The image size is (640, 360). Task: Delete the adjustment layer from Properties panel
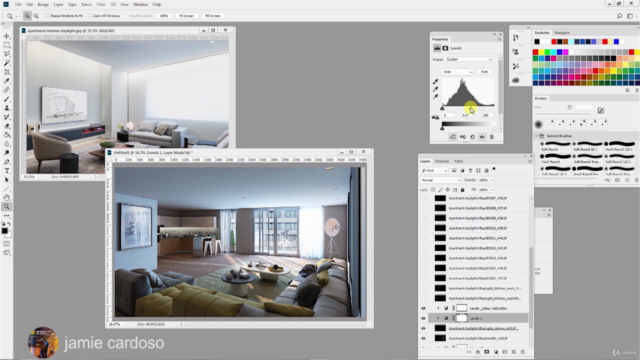click(492, 137)
